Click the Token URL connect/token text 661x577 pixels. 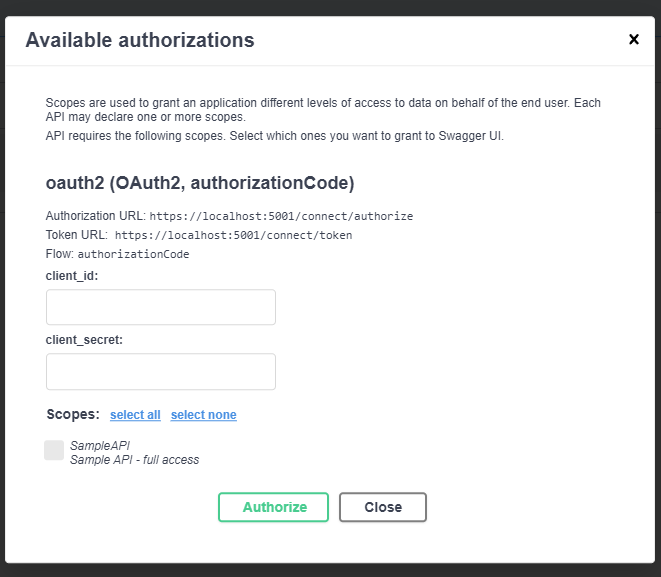coord(233,235)
